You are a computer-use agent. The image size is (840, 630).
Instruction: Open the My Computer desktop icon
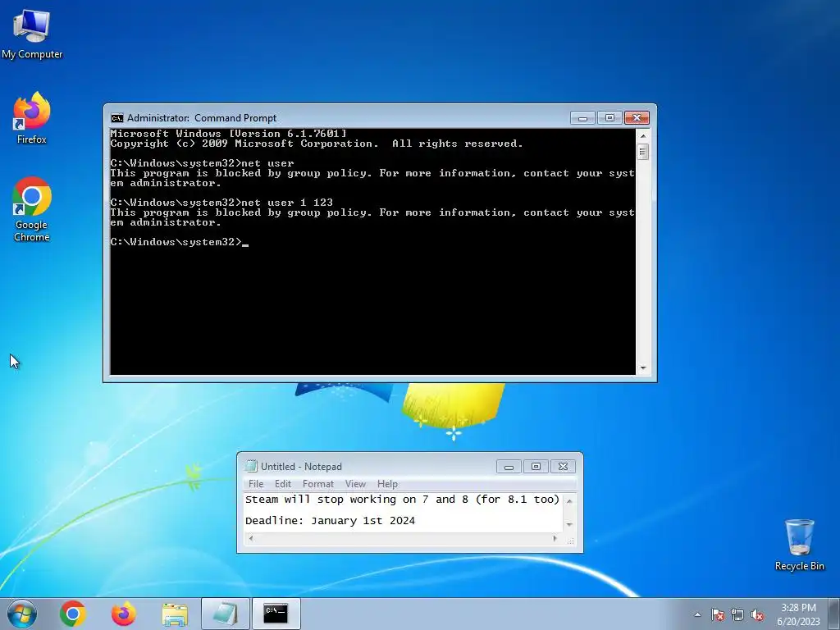(x=32, y=34)
